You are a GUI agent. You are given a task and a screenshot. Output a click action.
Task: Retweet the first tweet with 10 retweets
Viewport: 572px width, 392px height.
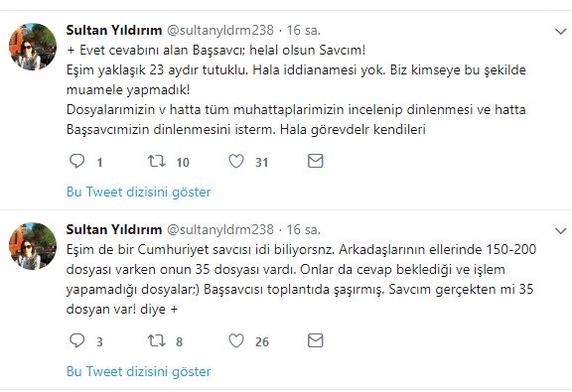click(x=157, y=161)
